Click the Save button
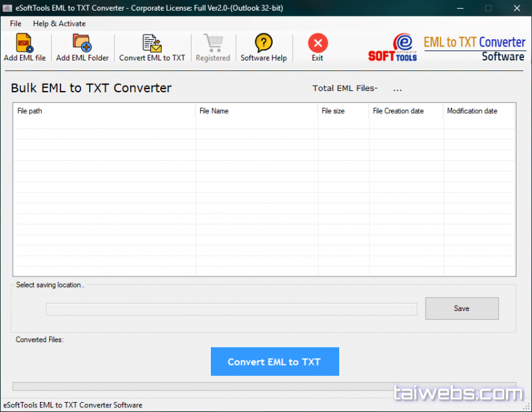532x412 pixels. click(x=462, y=308)
